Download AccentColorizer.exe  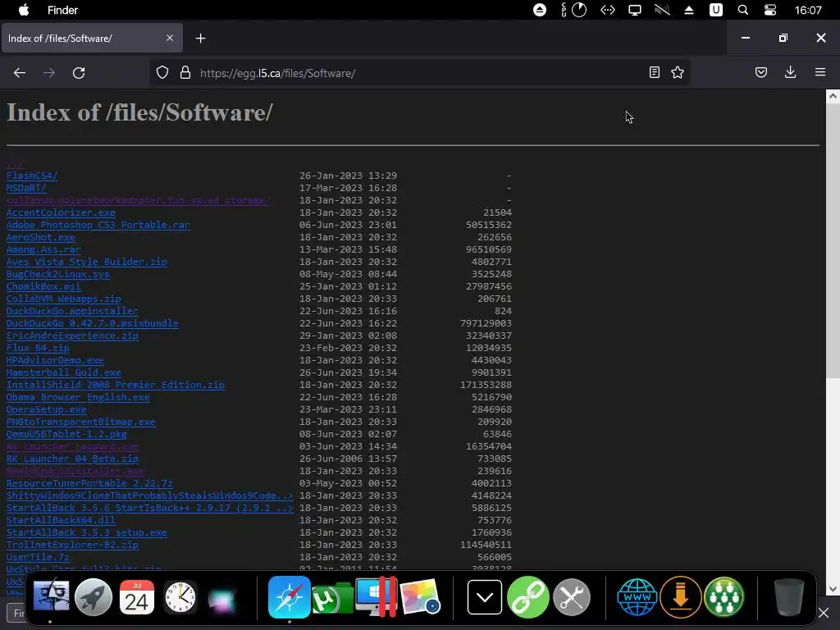click(61, 212)
